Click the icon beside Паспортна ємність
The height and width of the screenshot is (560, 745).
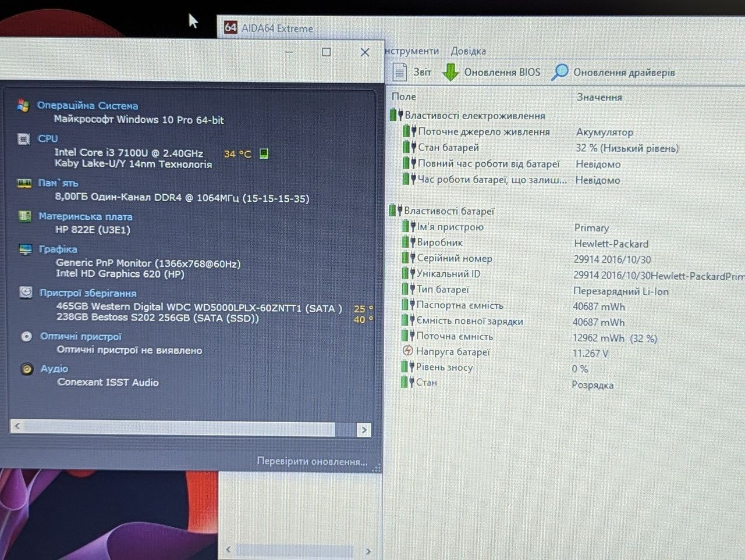[408, 305]
